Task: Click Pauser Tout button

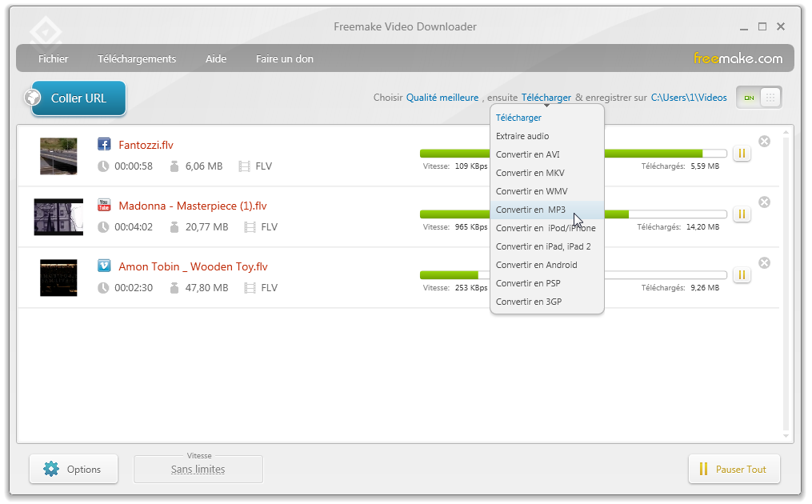Action: point(734,469)
